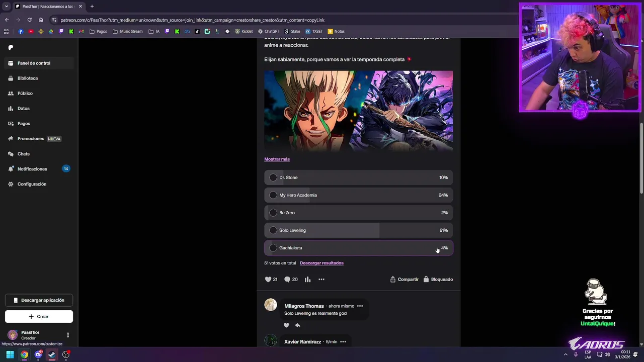Click the PassThor creator avatar
644x362 pixels.
tap(13, 335)
